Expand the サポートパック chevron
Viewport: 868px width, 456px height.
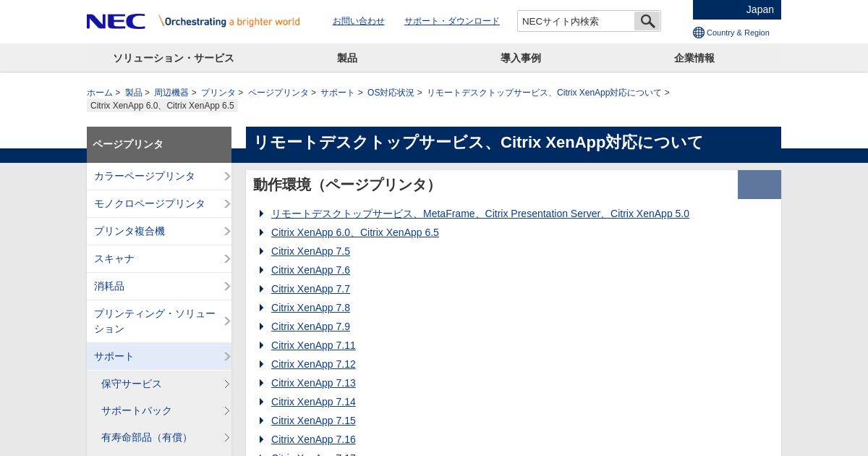[x=226, y=411]
